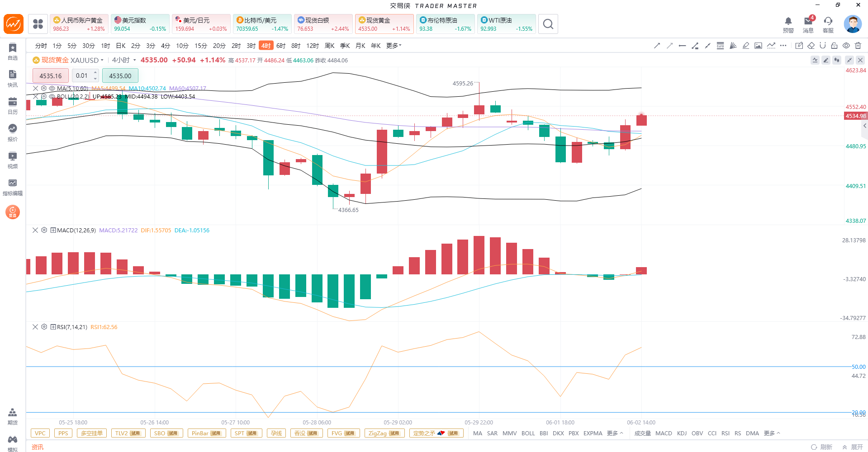Enable the PinBar trial indicator
Screen dimensions: 868x452
[206, 433]
